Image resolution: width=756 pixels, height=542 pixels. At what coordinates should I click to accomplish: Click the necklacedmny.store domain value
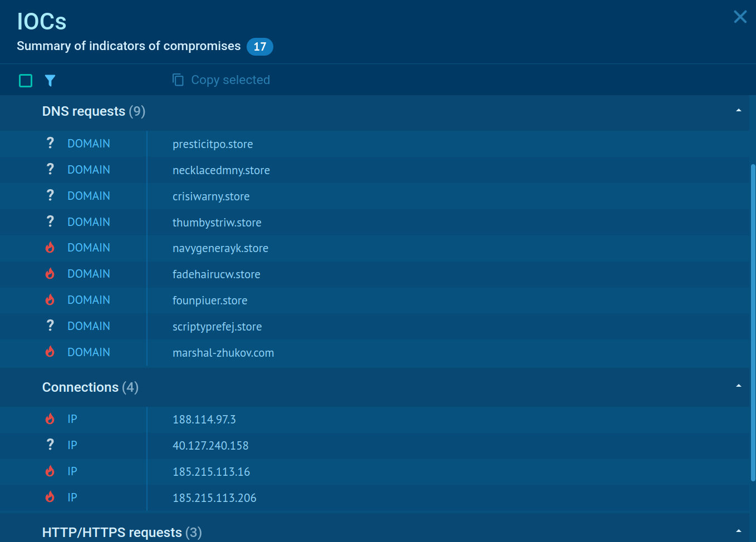tap(221, 170)
